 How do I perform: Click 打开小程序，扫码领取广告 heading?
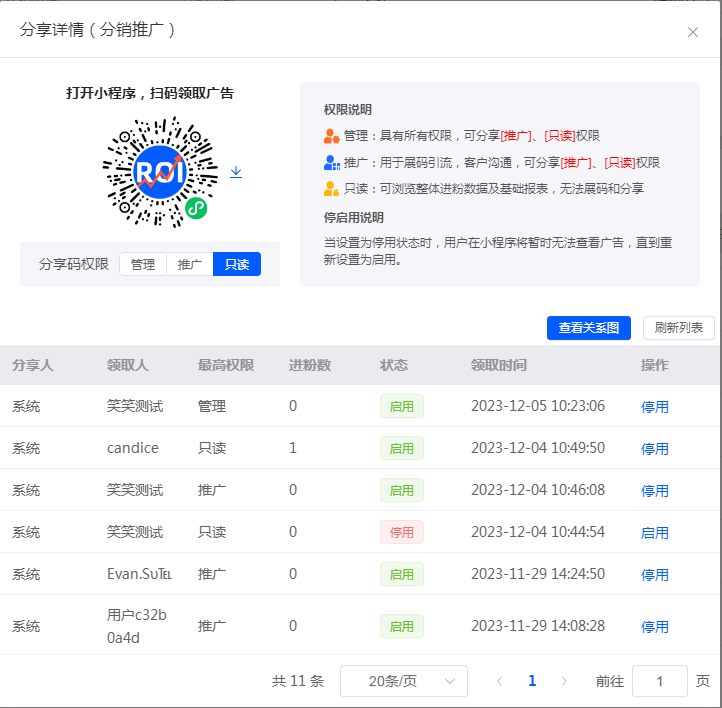point(150,93)
